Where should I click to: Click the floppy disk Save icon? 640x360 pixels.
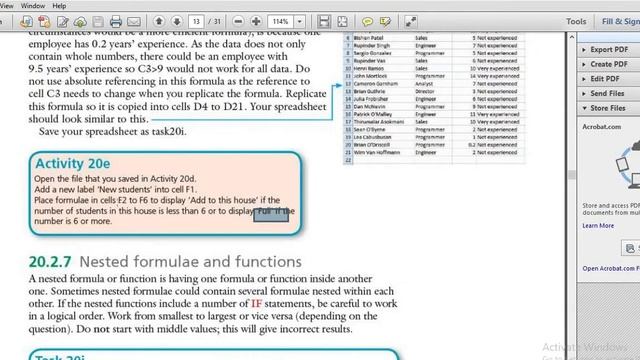tap(98, 22)
